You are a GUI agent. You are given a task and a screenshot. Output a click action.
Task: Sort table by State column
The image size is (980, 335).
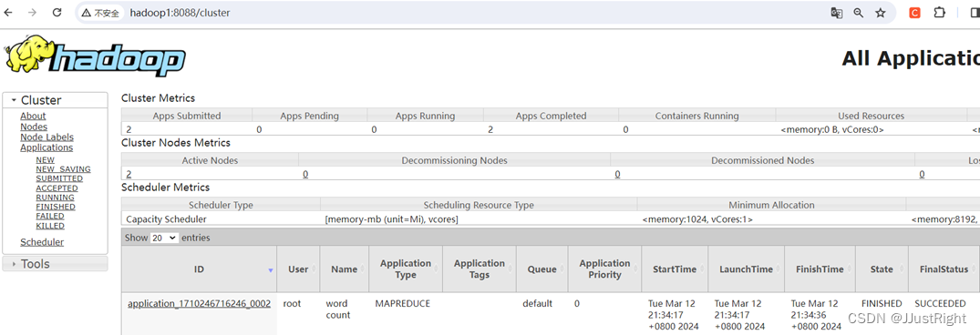pos(882,269)
